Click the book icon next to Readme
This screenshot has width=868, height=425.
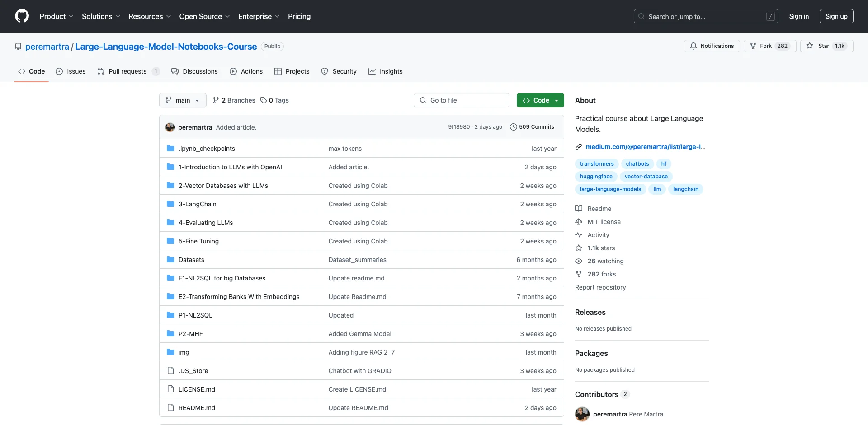(x=579, y=209)
